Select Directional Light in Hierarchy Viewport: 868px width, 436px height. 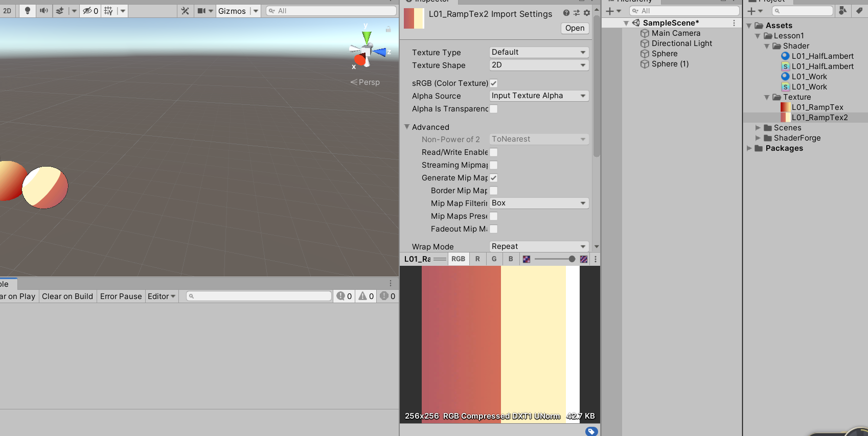(681, 43)
